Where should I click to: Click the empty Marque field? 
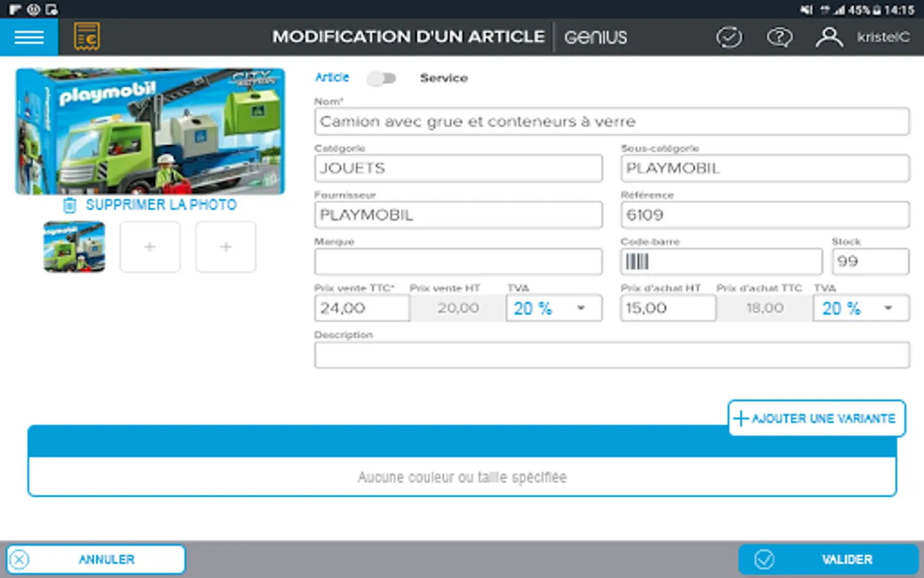point(458,261)
